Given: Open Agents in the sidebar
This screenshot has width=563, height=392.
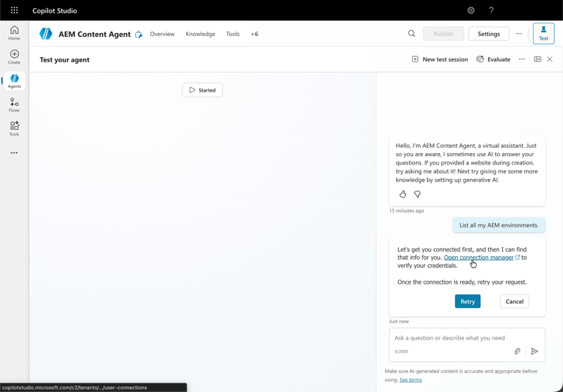Looking at the screenshot, I should (14, 81).
